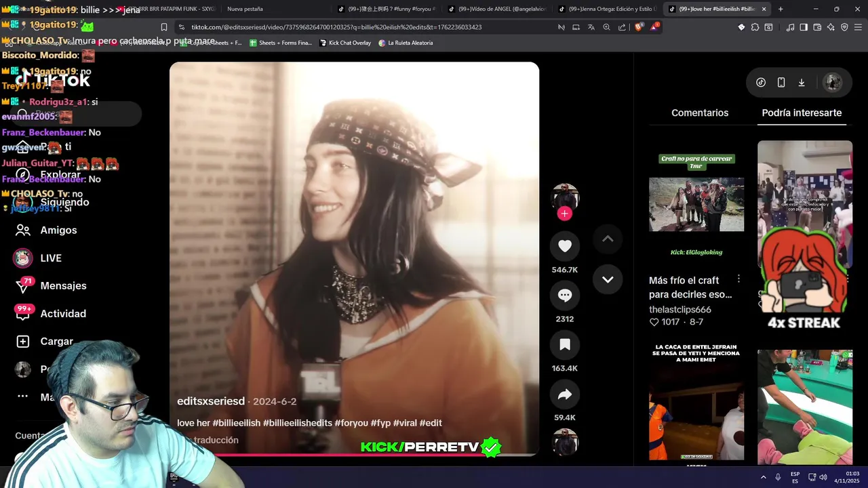The width and height of the screenshot is (868, 488).
Task: Open the editsxseriesd username link
Action: (211, 401)
